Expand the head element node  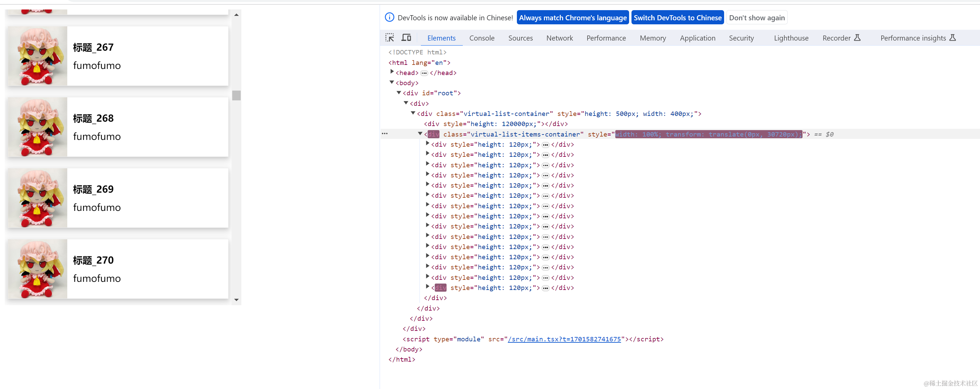tap(392, 72)
